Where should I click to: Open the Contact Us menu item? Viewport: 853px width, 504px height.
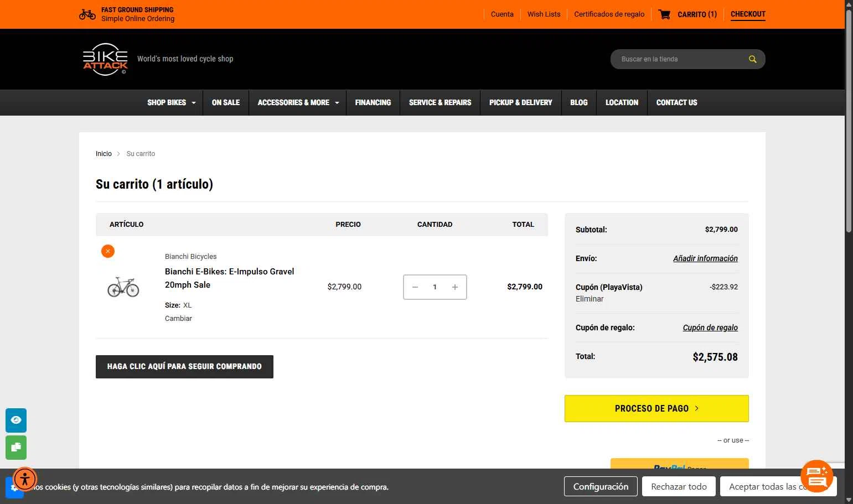coord(676,103)
